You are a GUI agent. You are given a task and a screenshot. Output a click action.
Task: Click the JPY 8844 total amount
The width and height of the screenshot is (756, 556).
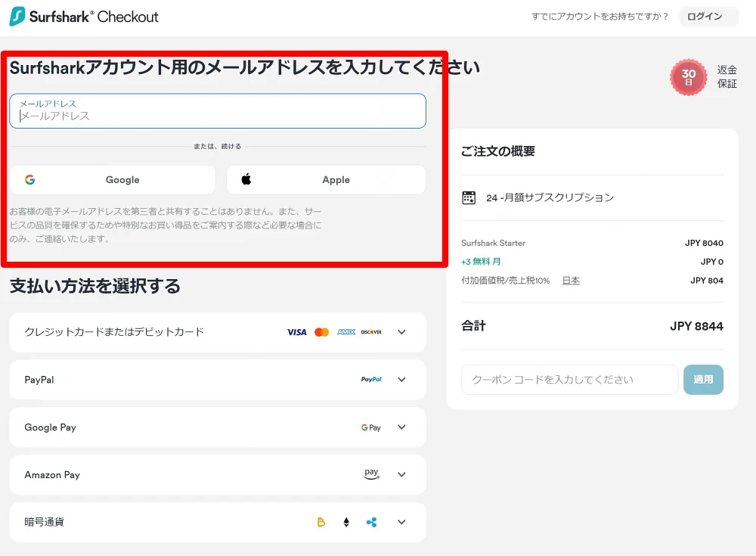coord(696,326)
